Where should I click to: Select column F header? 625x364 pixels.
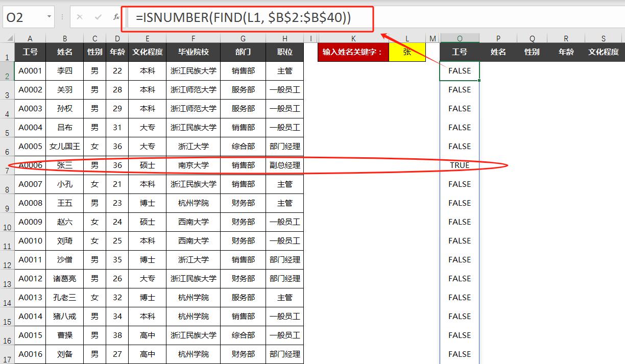[x=194, y=38]
